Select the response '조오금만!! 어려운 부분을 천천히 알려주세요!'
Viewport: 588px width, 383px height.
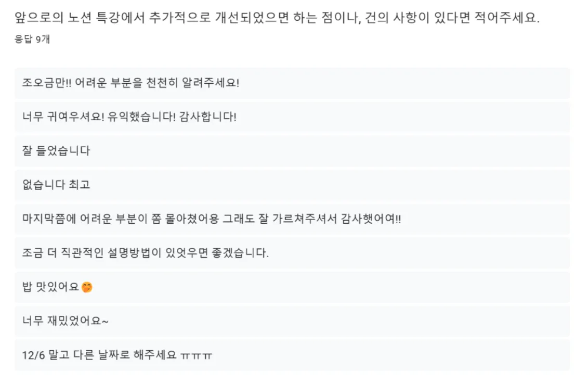tap(292, 83)
